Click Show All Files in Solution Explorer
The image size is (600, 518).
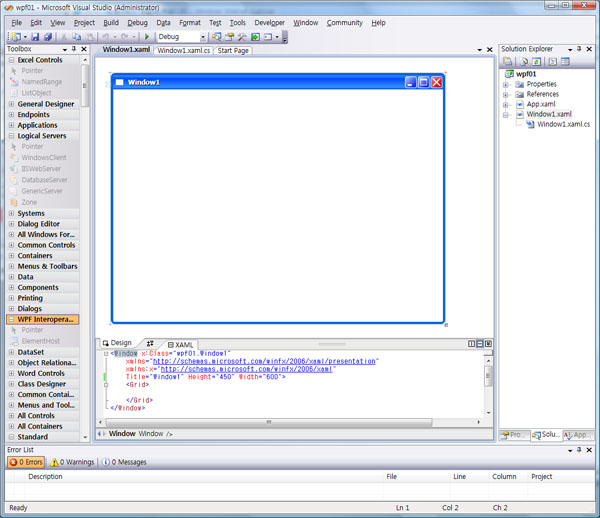(x=524, y=61)
